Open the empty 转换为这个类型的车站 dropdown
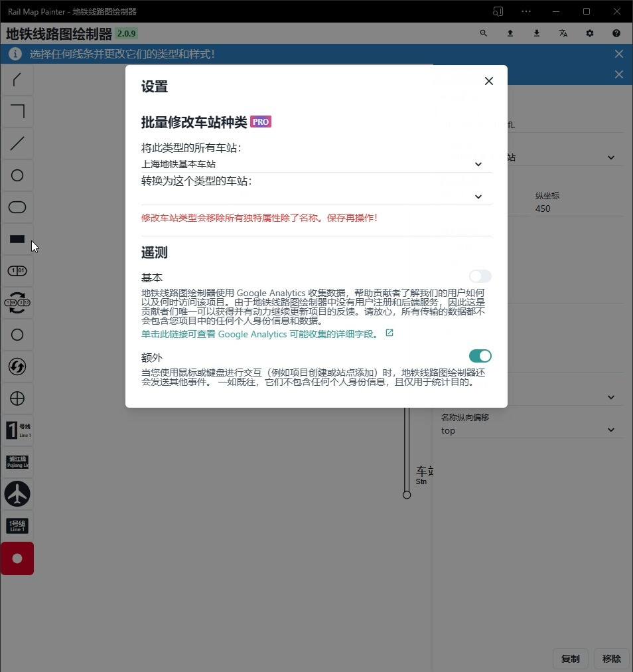The height and width of the screenshot is (672, 633). [x=316, y=197]
